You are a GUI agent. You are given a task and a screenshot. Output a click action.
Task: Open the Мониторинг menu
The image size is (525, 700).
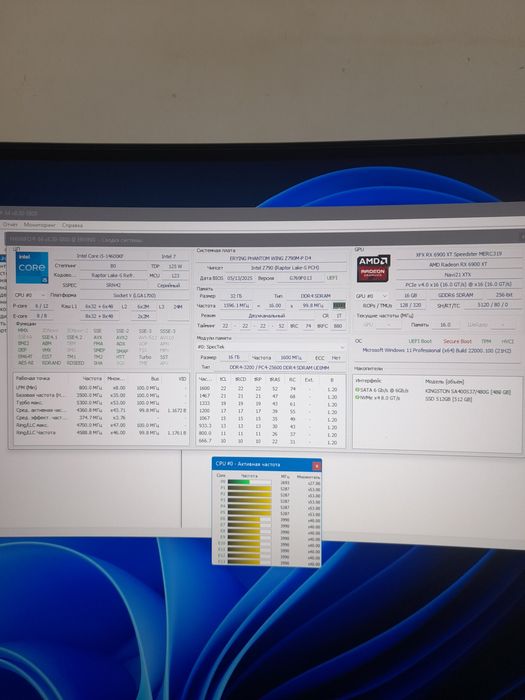[40, 225]
